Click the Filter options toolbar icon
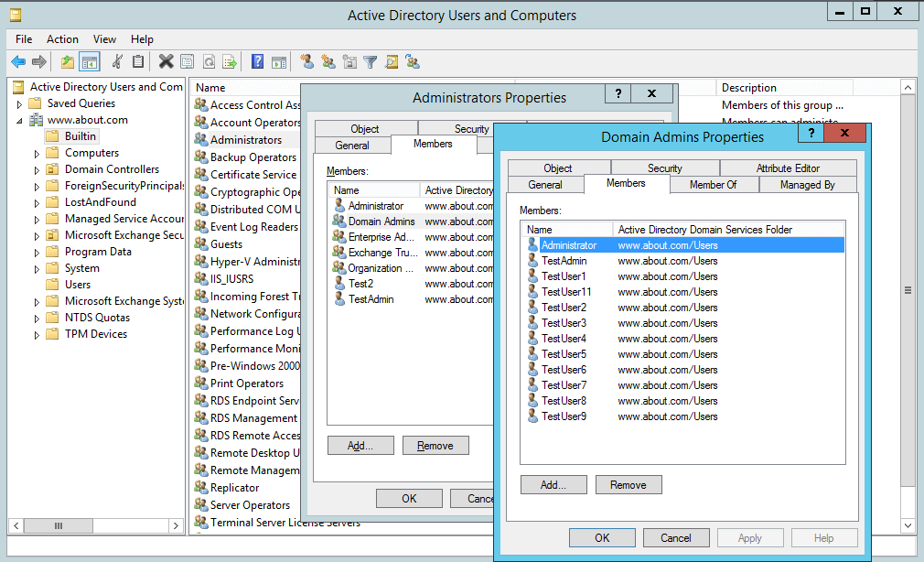 371,62
